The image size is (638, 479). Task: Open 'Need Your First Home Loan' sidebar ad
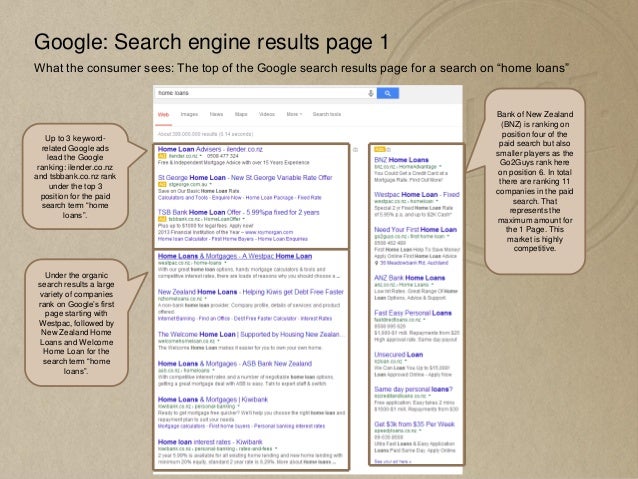click(415, 230)
